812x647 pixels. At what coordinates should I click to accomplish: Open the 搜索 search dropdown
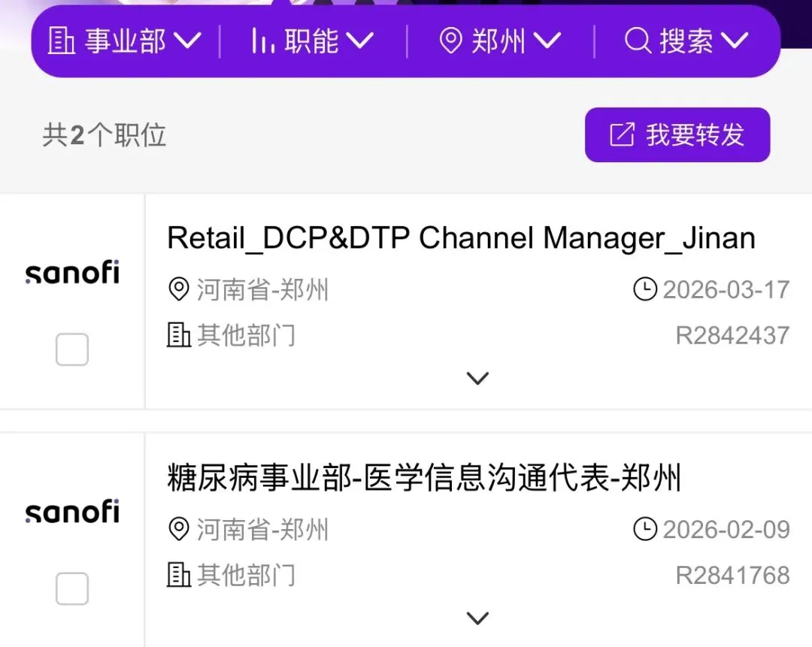tap(686, 41)
